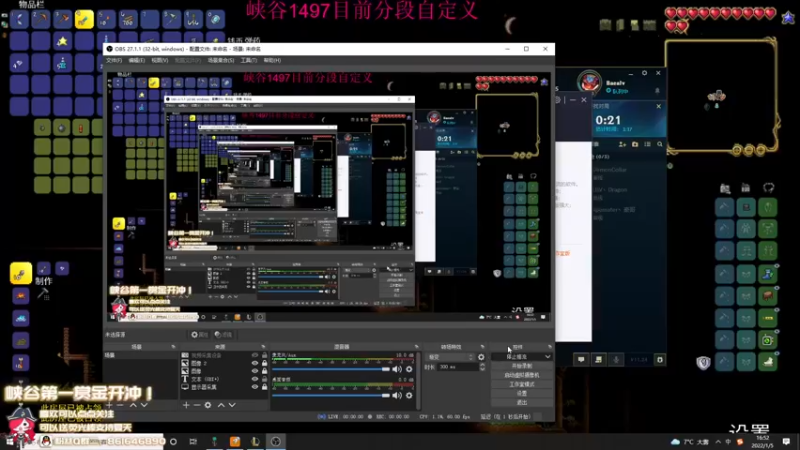
Task: Toggle visibility of the 显示器采集 source
Action: [255, 387]
